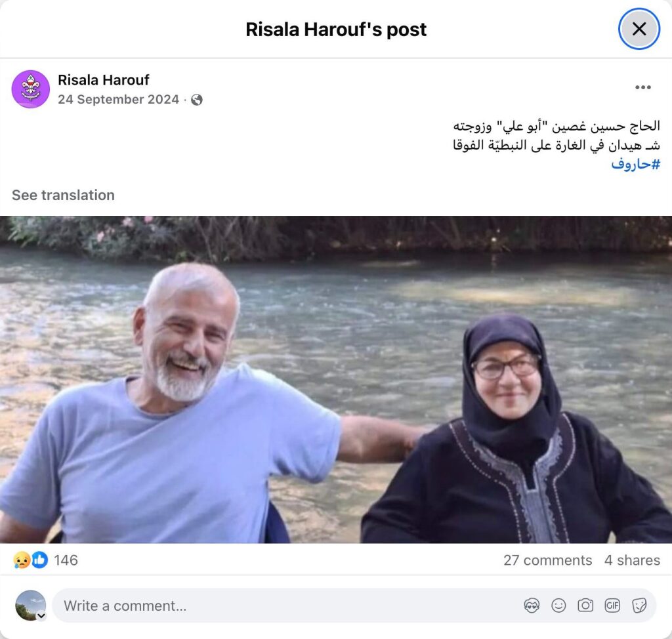Click the like reaction thumb icon
672x639 pixels.
click(x=39, y=560)
